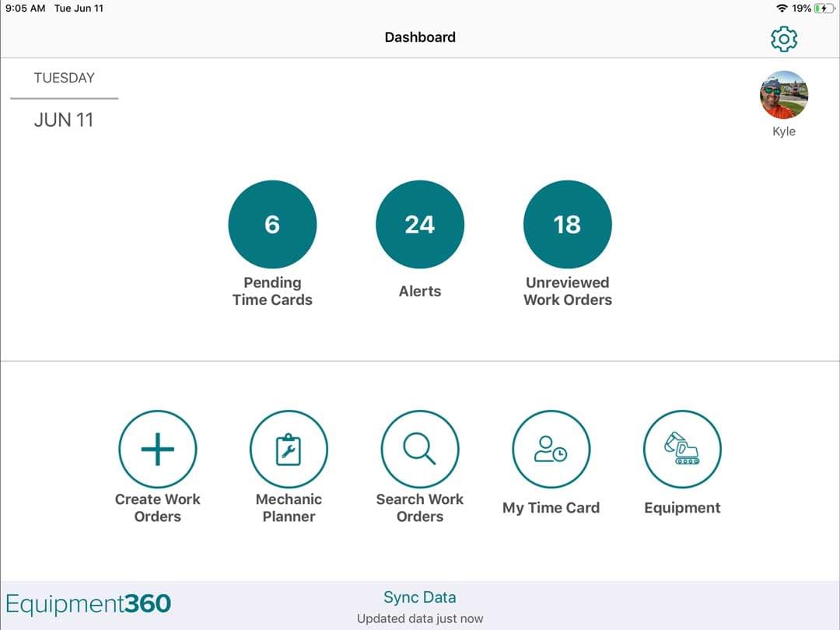
Task: Tap the Wi-Fi status icon
Action: 783,9
